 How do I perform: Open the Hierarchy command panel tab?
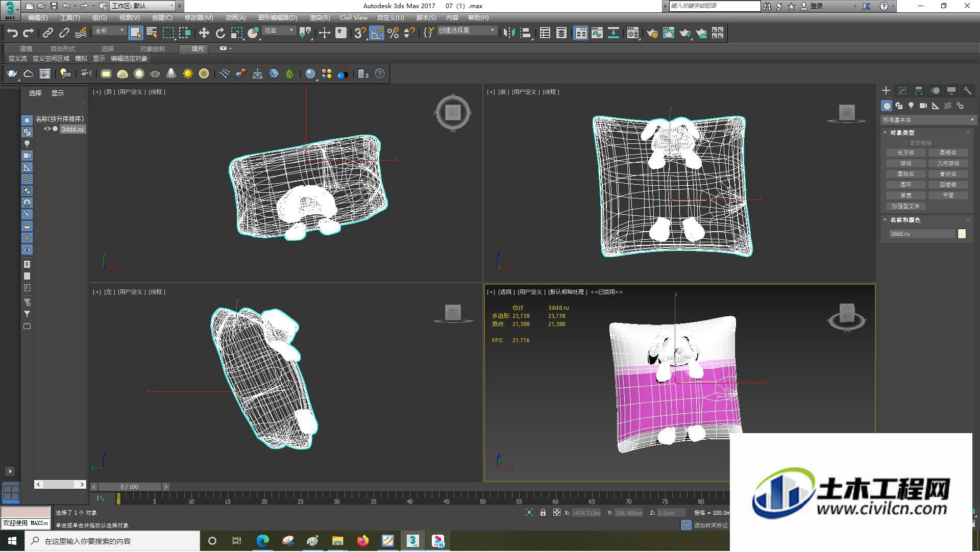click(919, 91)
